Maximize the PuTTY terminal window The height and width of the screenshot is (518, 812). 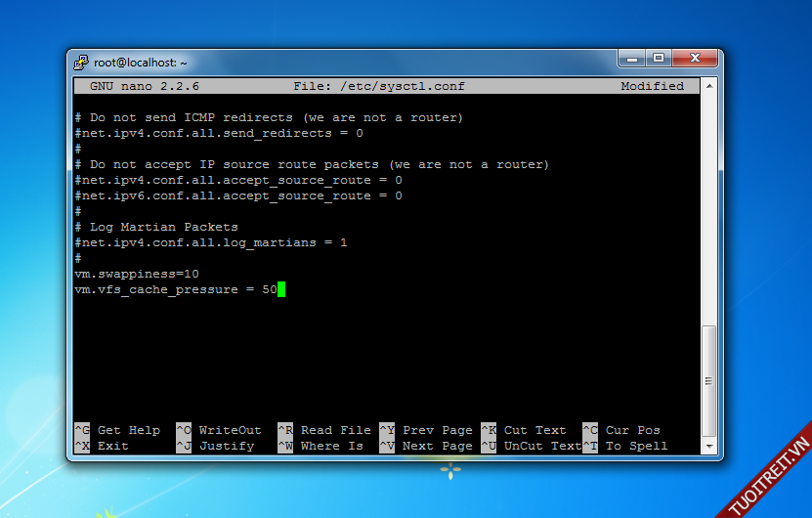[658, 59]
